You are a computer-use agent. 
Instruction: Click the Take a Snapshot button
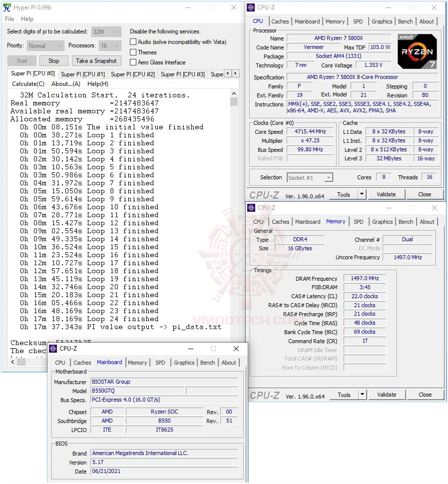tap(96, 61)
